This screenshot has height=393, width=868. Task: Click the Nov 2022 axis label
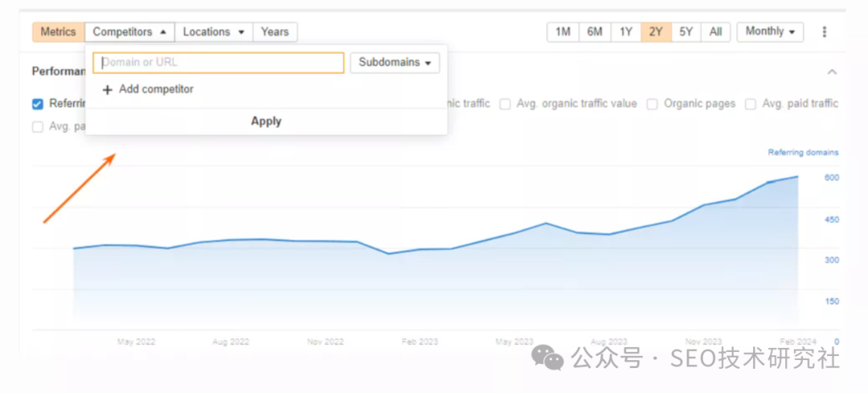pos(325,342)
